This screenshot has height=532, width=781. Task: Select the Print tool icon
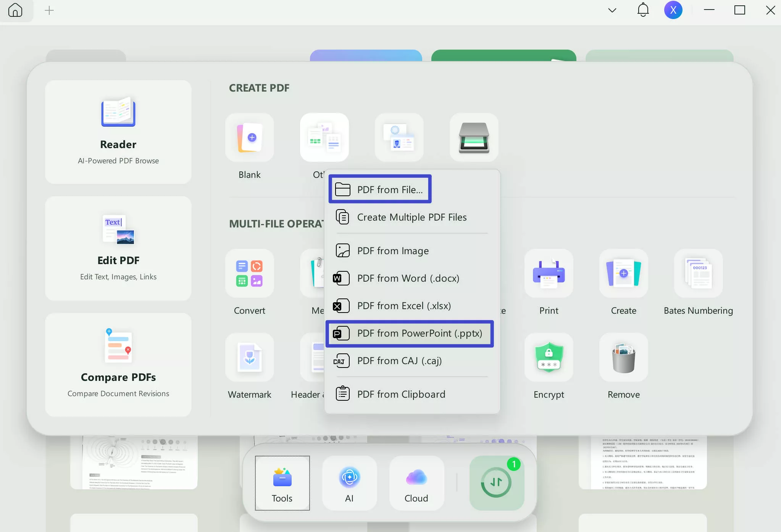tap(548, 273)
